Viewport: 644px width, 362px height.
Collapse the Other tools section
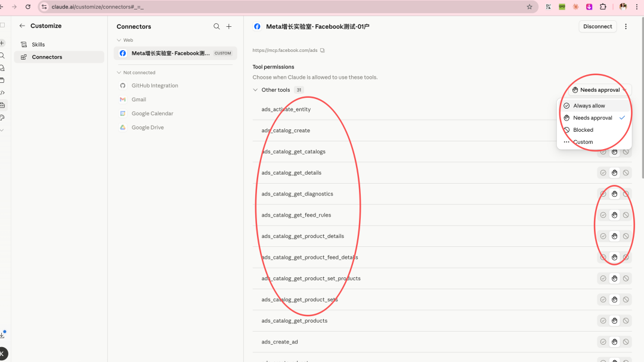pyautogui.click(x=255, y=90)
